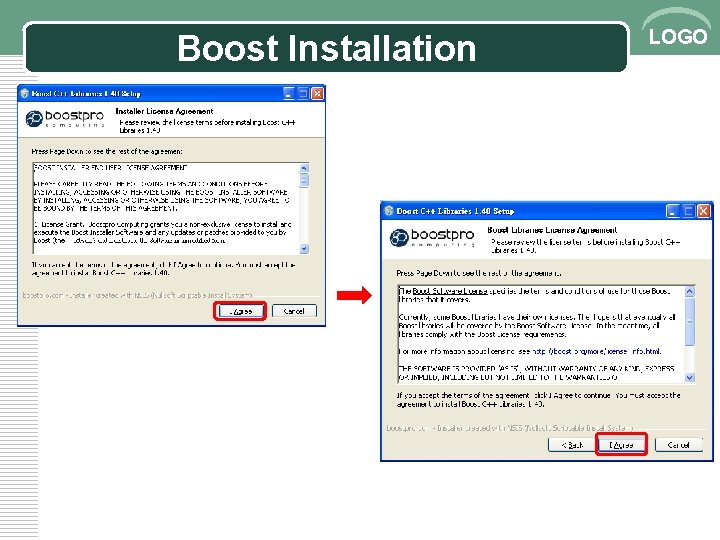Maximize the Installer License Agreement setup window
Image resolution: width=720 pixels, height=540 pixels.
point(303,93)
